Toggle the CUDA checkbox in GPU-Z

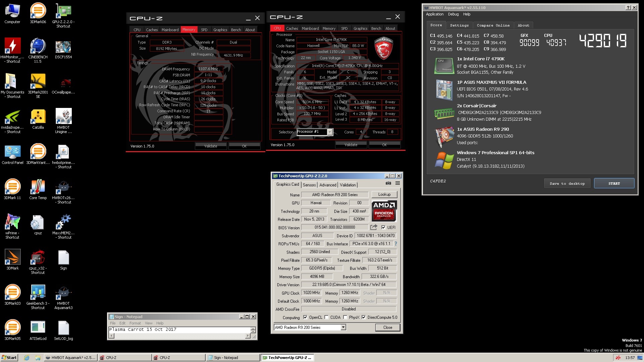pos(326,317)
